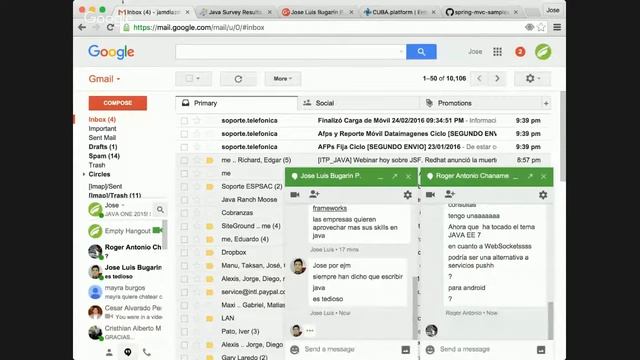Screen dimensions: 640x360
Task: Add people to Jose Luis chat
Action: (x=314, y=194)
